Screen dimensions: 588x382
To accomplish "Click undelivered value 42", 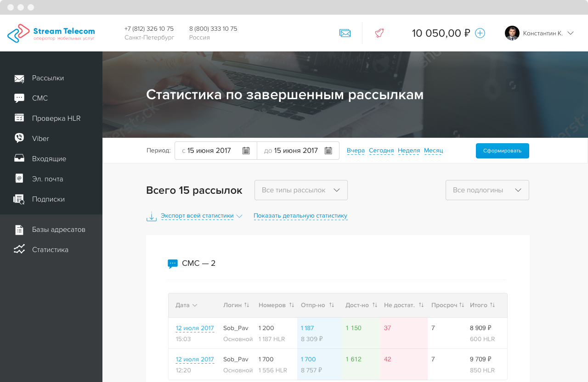I will click(x=388, y=360).
